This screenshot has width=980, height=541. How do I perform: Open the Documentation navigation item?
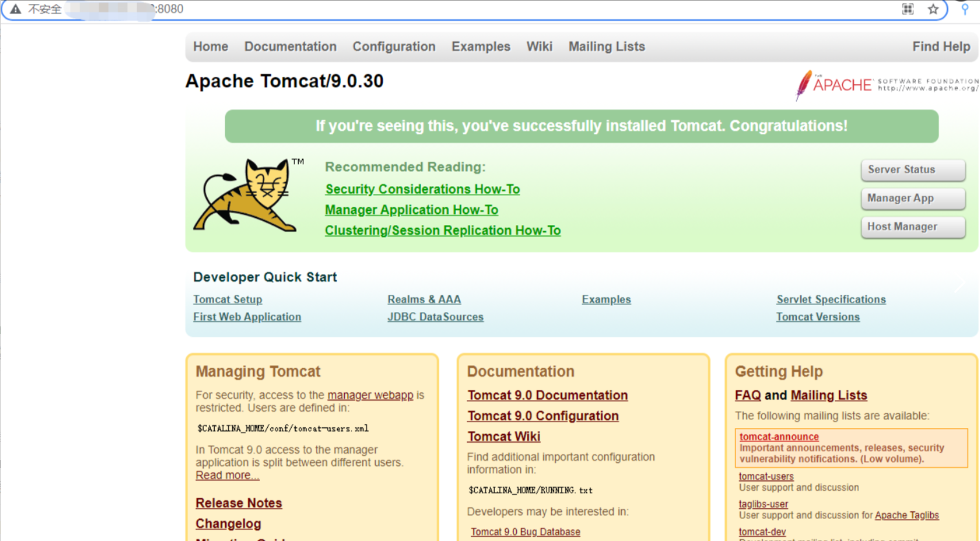[290, 46]
